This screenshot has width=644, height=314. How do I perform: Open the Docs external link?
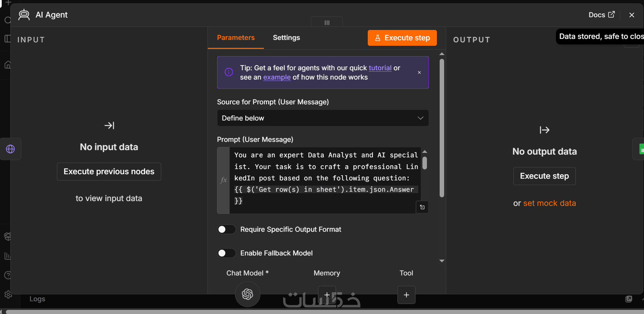(x=601, y=15)
